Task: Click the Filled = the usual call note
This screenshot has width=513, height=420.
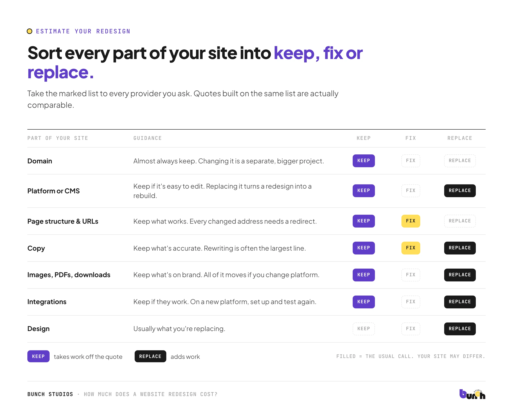Action: click(x=410, y=356)
